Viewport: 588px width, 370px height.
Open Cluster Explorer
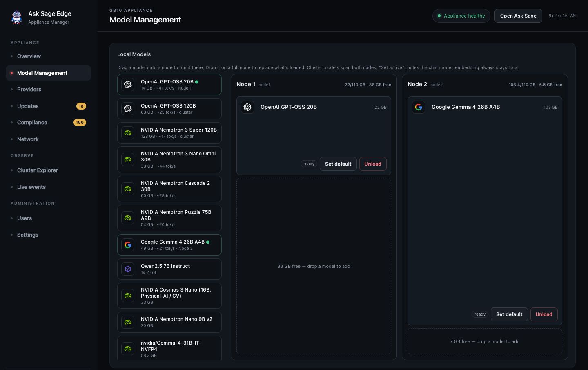coord(48,170)
